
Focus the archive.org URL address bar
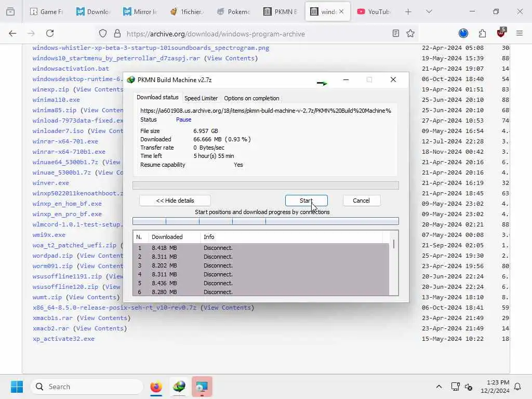pos(216,34)
